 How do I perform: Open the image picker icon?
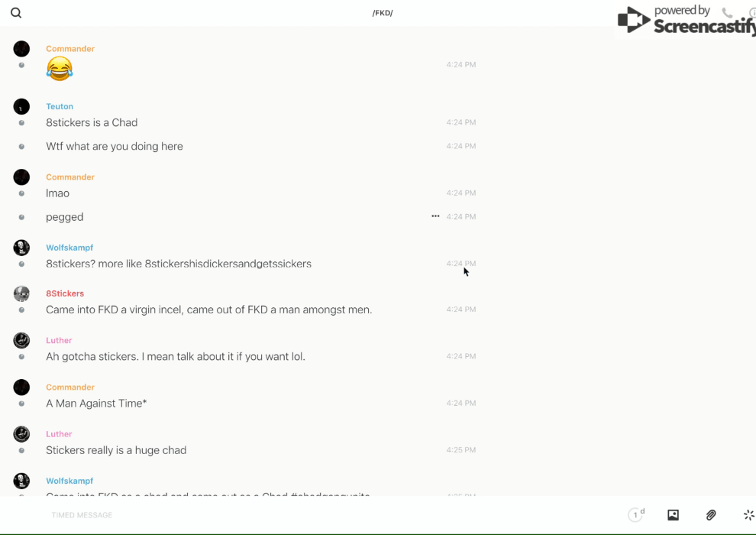pyautogui.click(x=673, y=515)
